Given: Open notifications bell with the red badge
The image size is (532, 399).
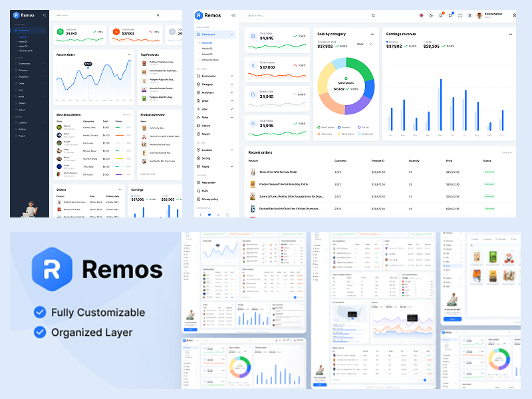Looking at the screenshot, I should 441,15.
